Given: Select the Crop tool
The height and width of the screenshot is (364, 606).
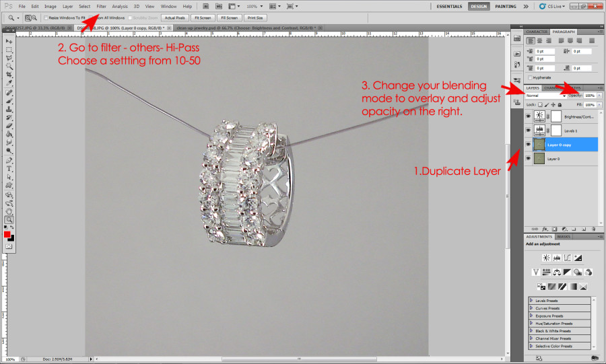Looking at the screenshot, I should coord(9,75).
